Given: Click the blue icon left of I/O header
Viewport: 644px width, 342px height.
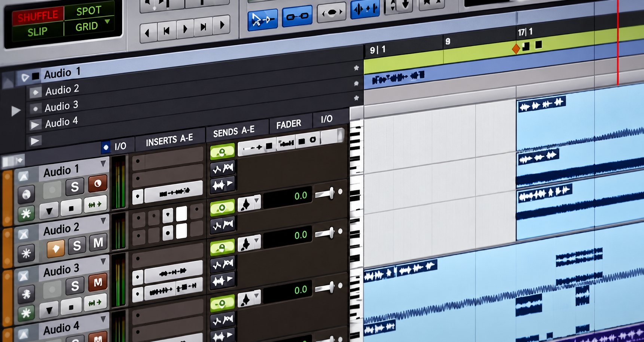Looking at the screenshot, I should (x=106, y=147).
